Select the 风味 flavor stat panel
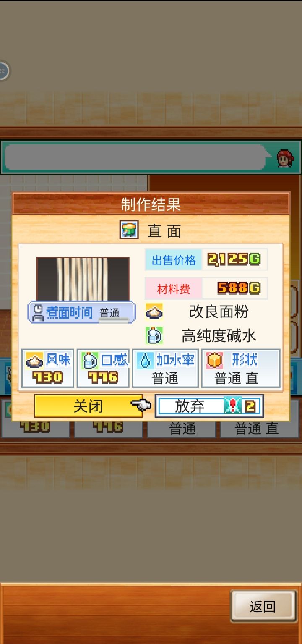Image resolution: width=302 pixels, height=644 pixels. click(x=48, y=368)
